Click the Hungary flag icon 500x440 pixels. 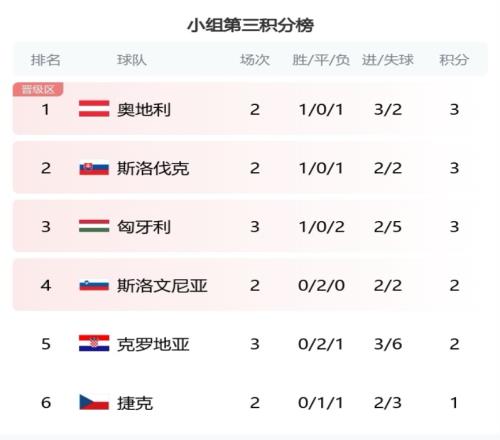(x=94, y=226)
